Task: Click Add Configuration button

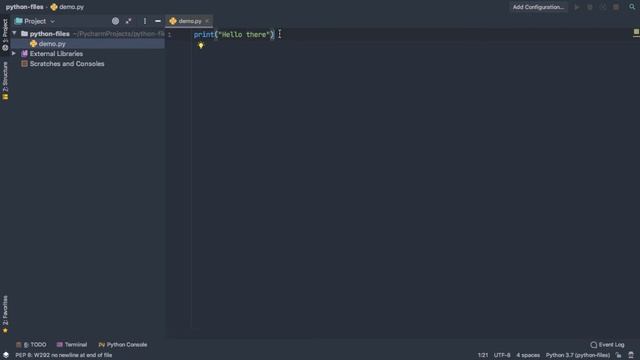Action: click(x=538, y=7)
